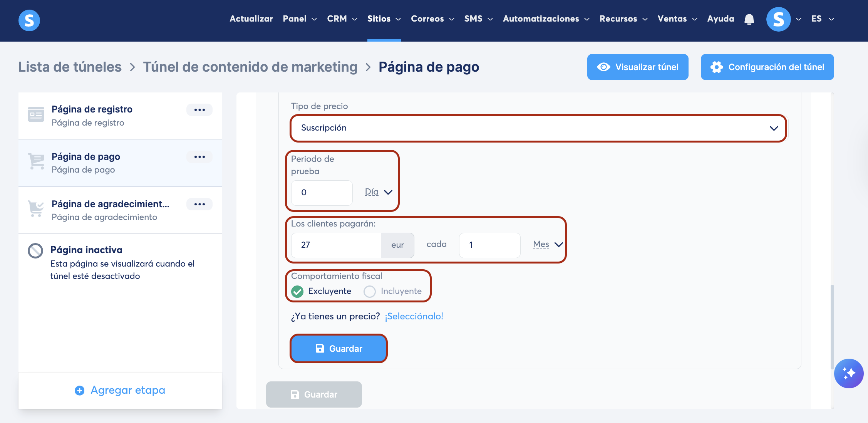Screen dimensions: 868x423
Task: Open the Día trial period unit dropdown
Action: click(x=378, y=192)
